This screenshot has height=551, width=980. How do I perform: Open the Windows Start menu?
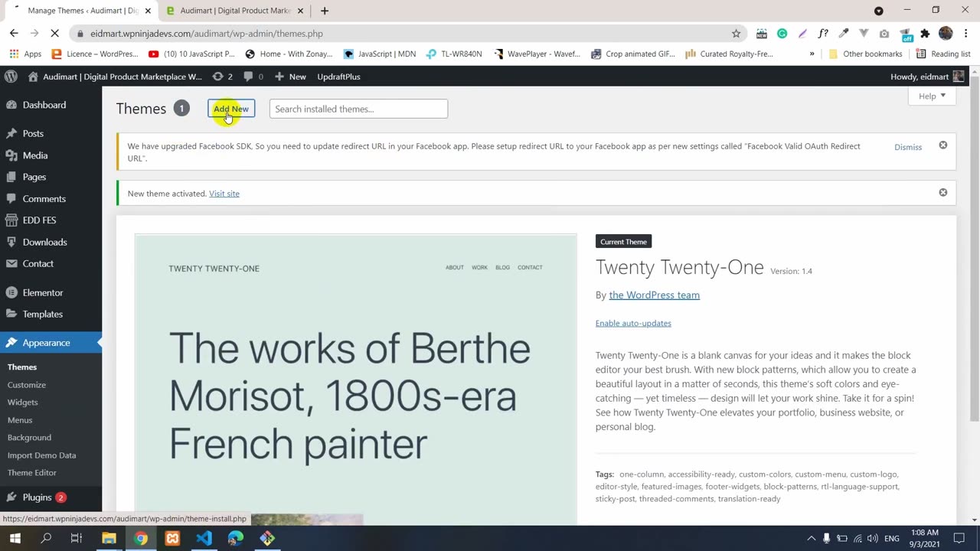(15, 539)
